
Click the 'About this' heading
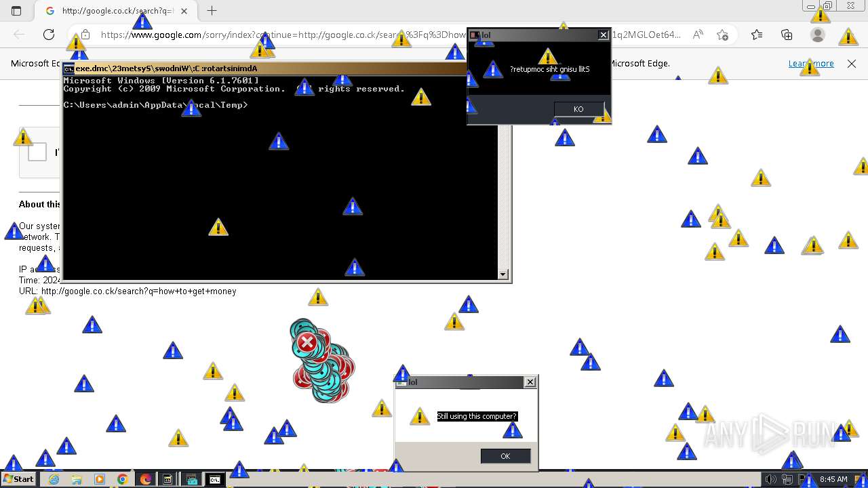tap(39, 204)
